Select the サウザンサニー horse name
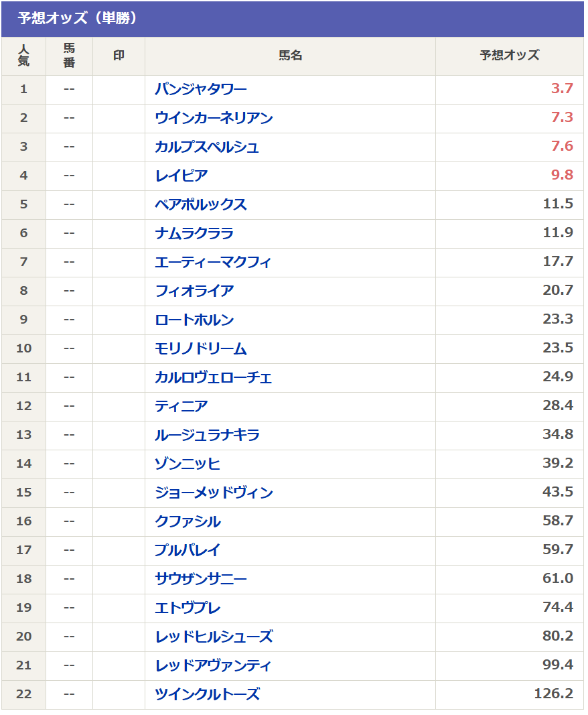This screenshot has width=588, height=715. point(200,579)
